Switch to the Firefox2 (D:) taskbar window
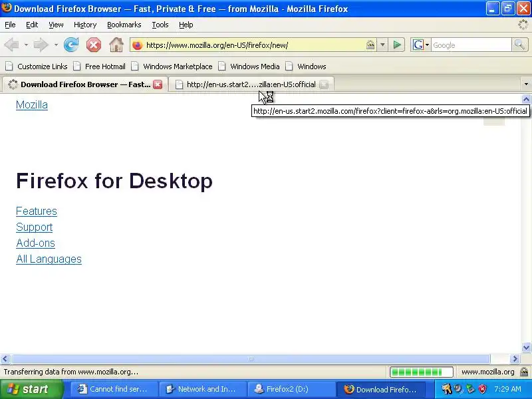The width and height of the screenshot is (532, 399). point(291,389)
